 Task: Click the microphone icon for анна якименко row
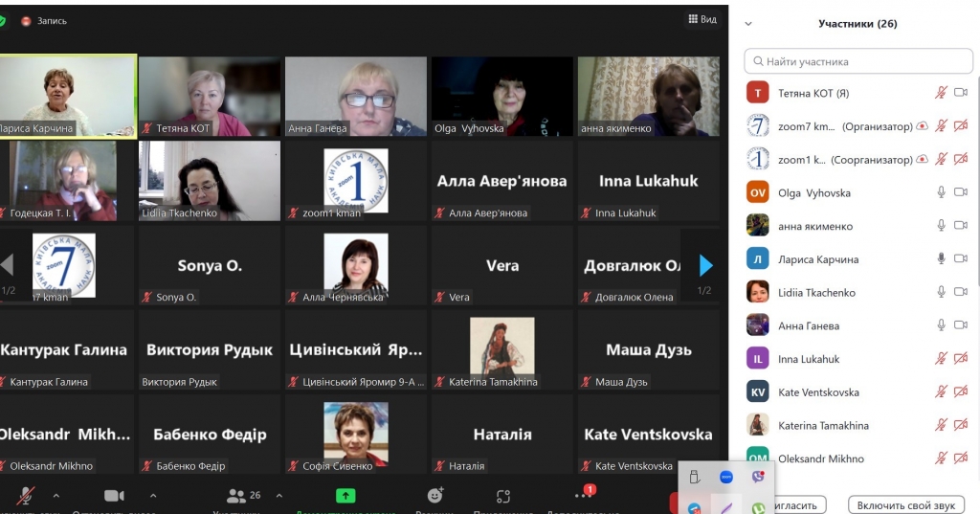tap(942, 226)
